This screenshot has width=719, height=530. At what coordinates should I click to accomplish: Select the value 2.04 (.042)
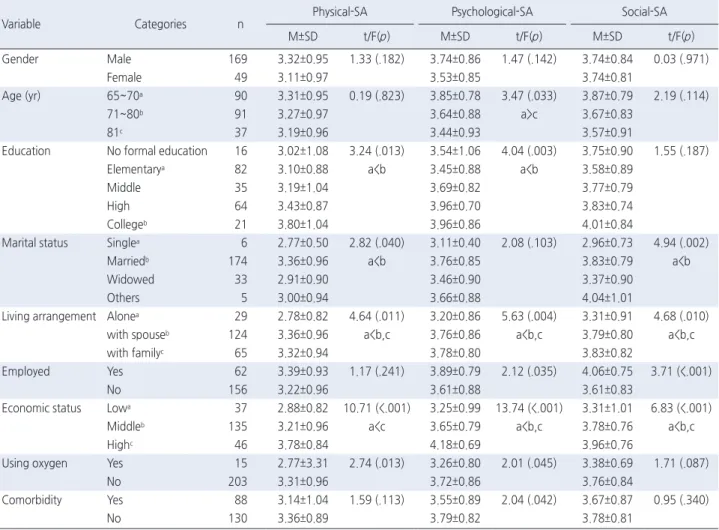tap(529, 500)
